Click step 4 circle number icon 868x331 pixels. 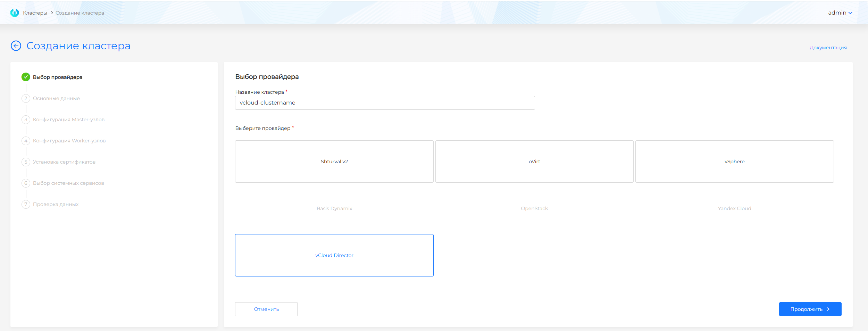pyautogui.click(x=26, y=141)
